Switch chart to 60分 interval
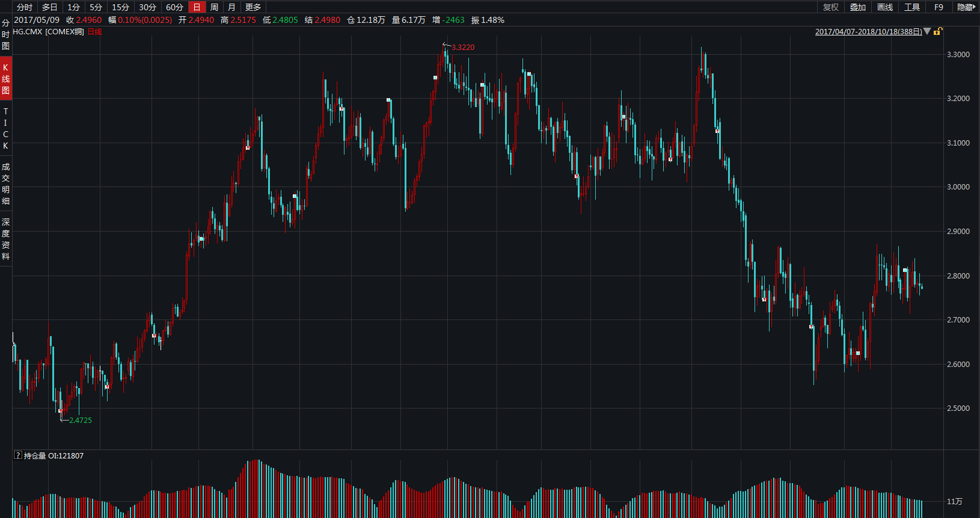Viewport: 980px width, 518px height. coord(174,7)
